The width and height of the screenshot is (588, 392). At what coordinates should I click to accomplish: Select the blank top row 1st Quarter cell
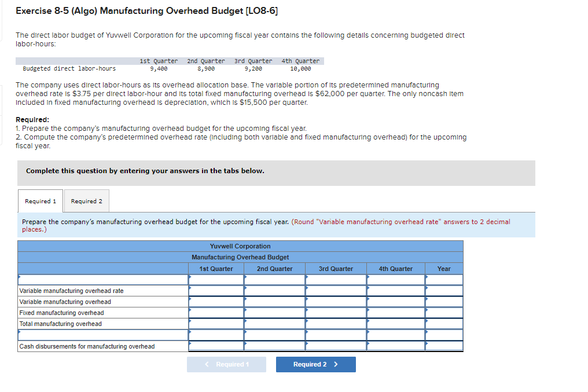[216, 280]
